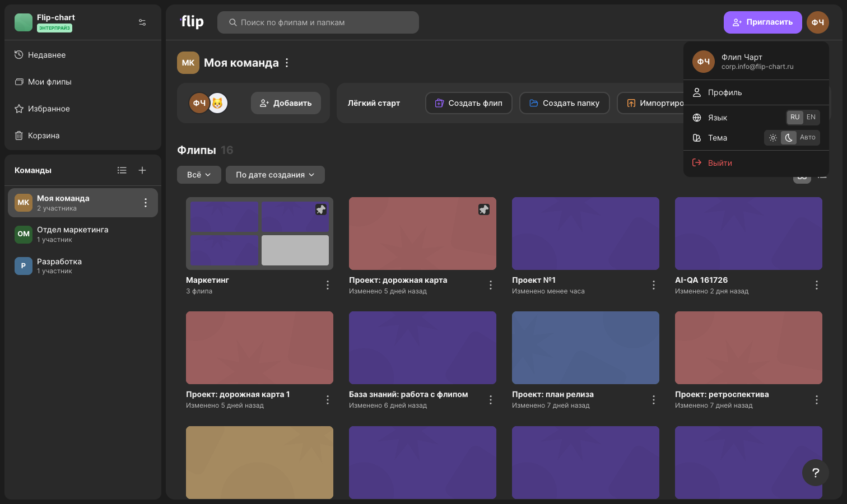The height and width of the screenshot is (504, 847).
Task: Open options for Проект №1 flip
Action: pyautogui.click(x=654, y=285)
